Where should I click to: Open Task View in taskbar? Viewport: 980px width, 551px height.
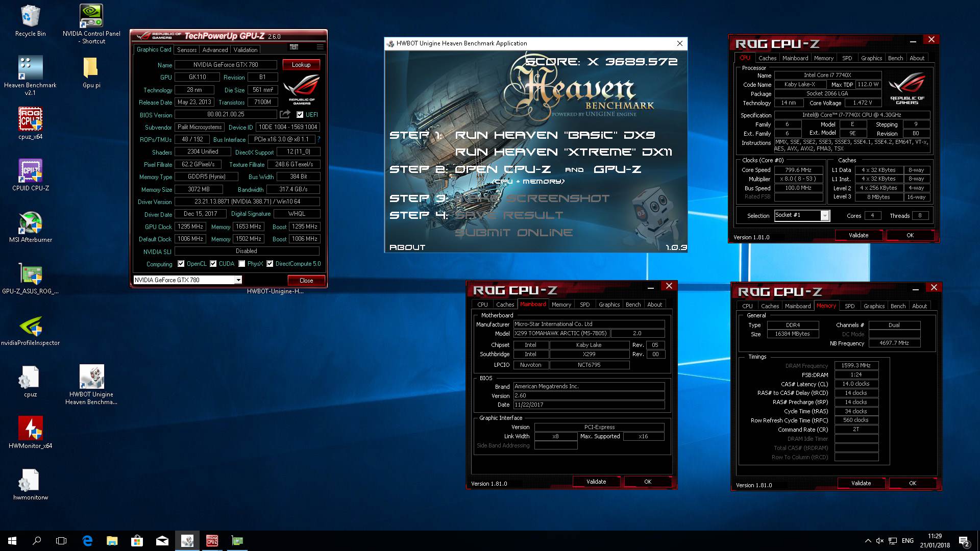point(61,541)
